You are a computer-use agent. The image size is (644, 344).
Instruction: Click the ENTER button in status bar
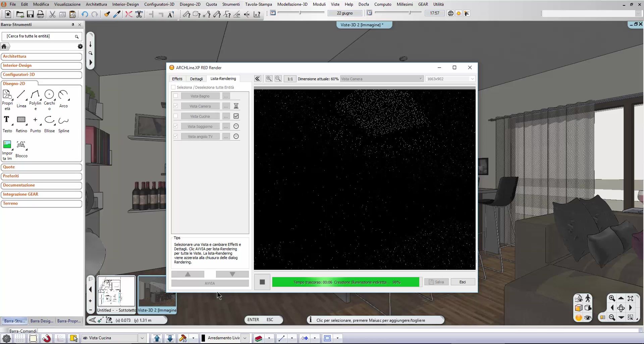click(x=253, y=320)
